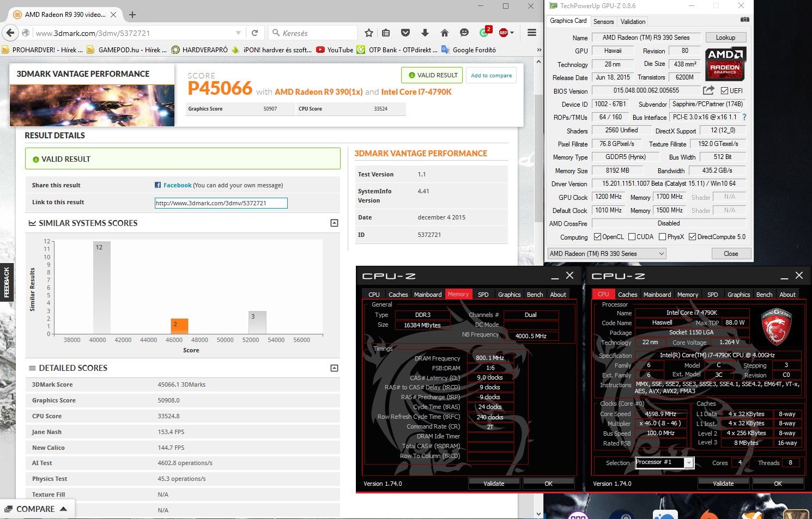Open the YouTube bookmark

[335, 50]
